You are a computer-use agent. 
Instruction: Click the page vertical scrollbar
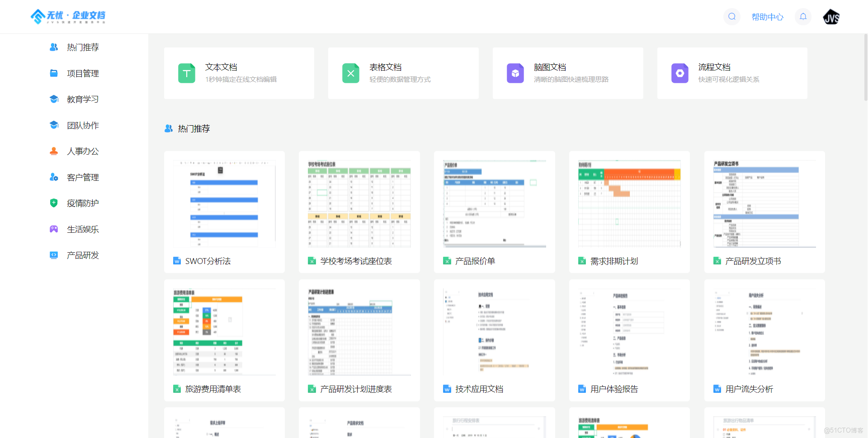(865, 68)
